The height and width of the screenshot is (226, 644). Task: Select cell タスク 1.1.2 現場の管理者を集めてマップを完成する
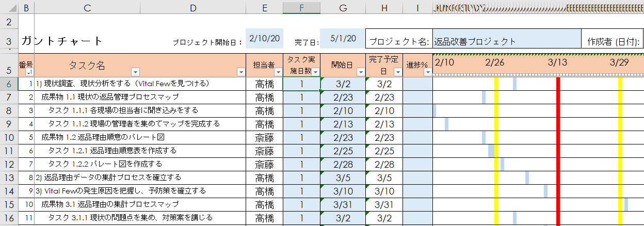(x=140, y=124)
